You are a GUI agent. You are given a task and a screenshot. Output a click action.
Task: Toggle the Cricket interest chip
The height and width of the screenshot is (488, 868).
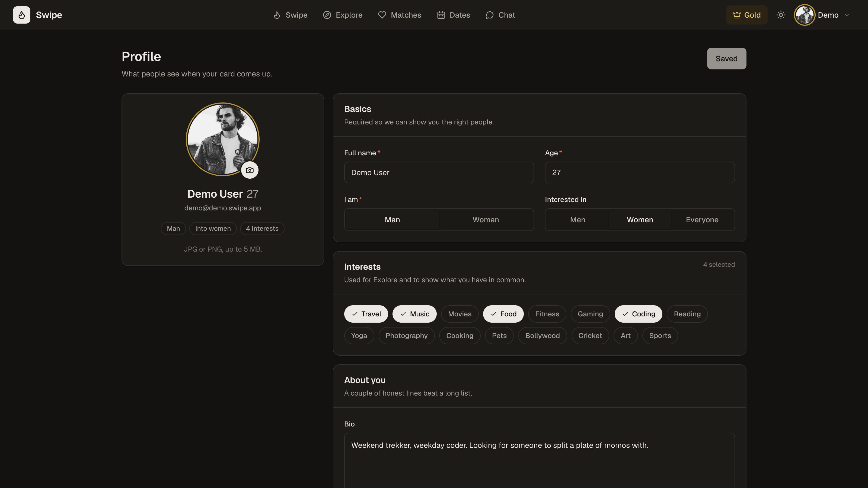tap(590, 336)
